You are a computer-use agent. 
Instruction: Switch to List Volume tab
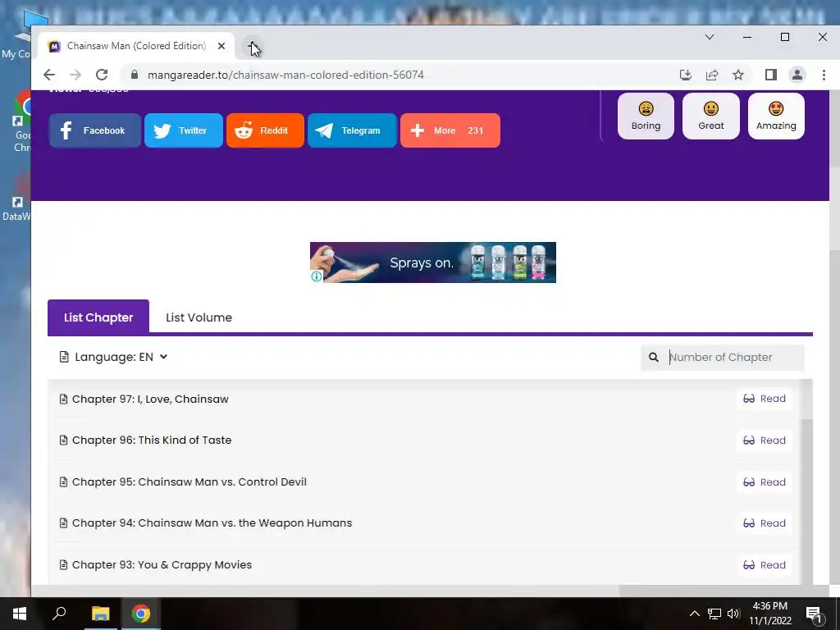(199, 317)
